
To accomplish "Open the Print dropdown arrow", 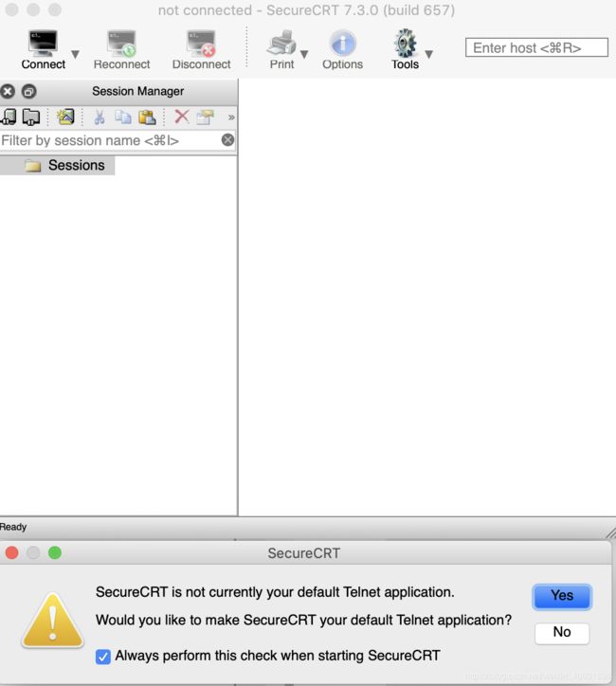I will (304, 54).
